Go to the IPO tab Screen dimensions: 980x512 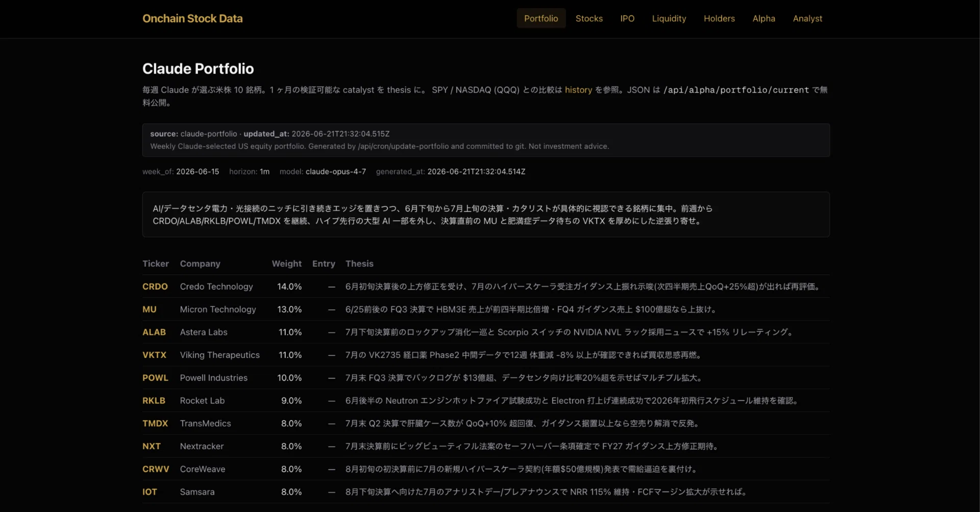(627, 18)
